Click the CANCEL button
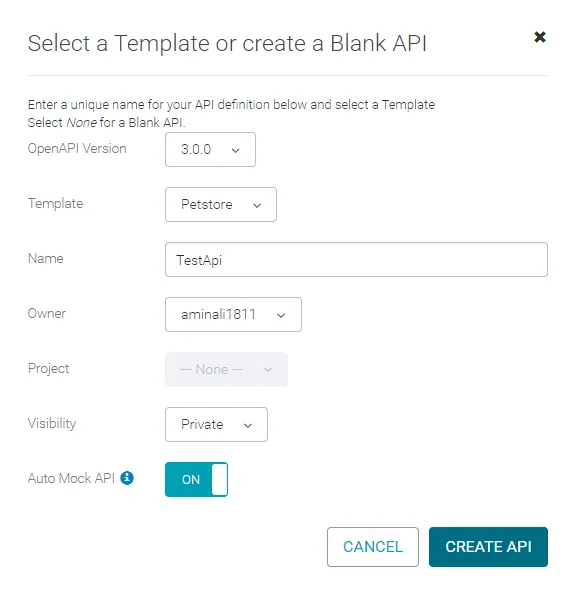 (373, 547)
